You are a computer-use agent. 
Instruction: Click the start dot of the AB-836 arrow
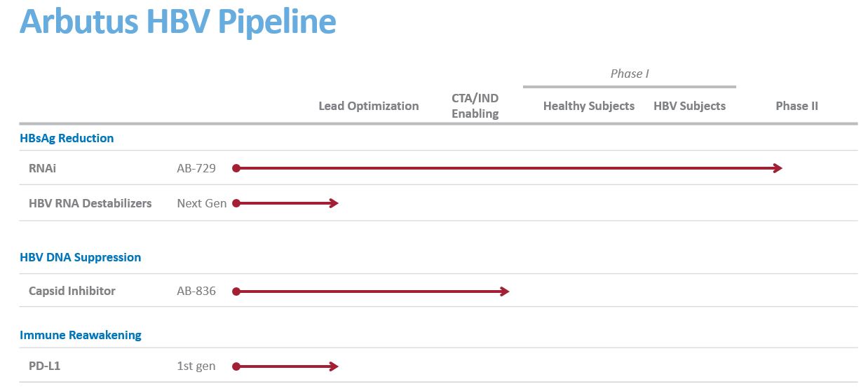236,291
